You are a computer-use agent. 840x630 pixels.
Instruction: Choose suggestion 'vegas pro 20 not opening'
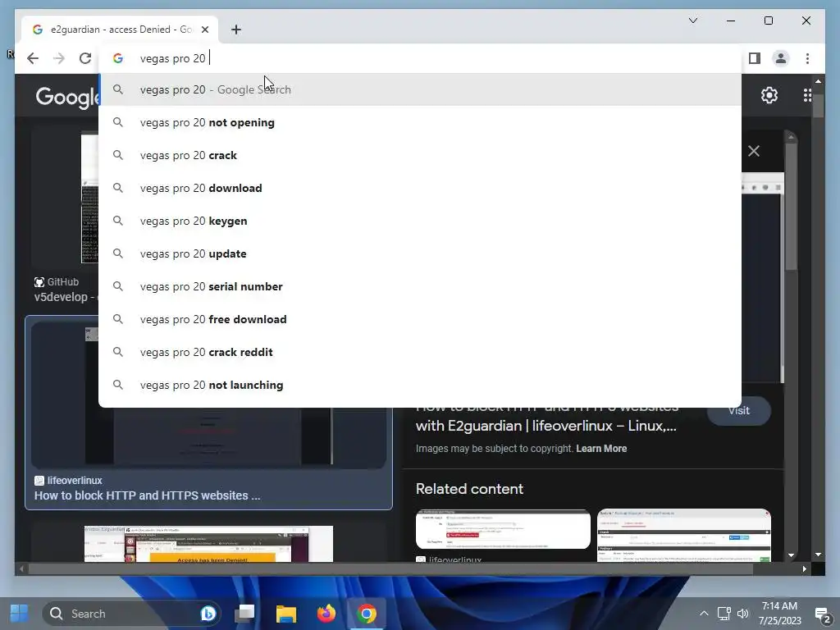(420, 123)
